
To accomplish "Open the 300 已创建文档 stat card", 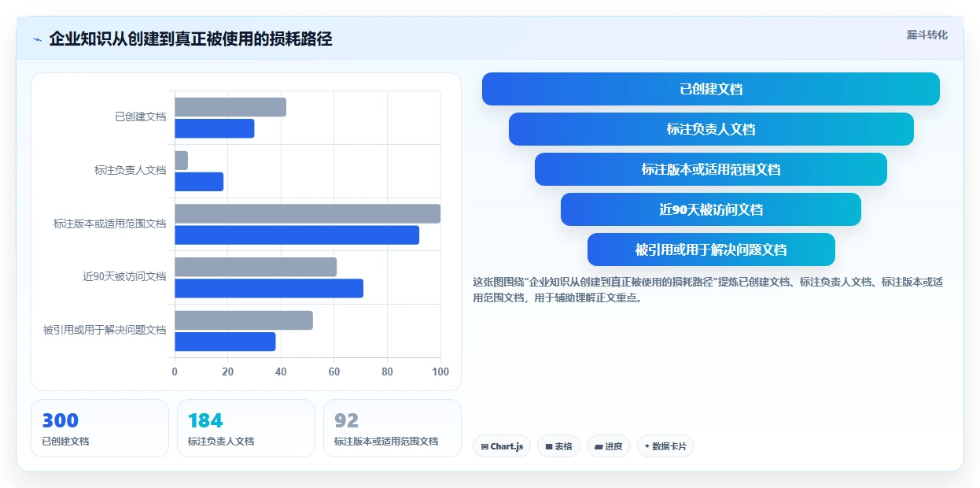I will [100, 428].
